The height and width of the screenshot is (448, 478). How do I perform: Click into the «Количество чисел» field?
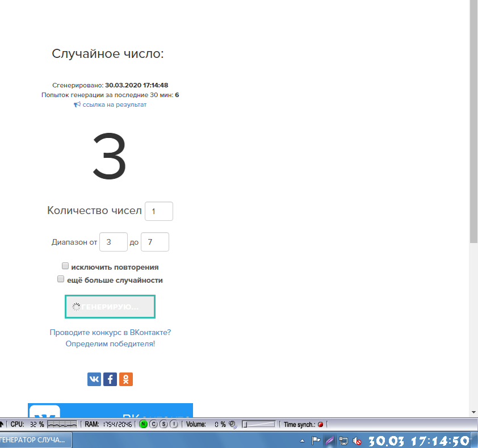(159, 211)
